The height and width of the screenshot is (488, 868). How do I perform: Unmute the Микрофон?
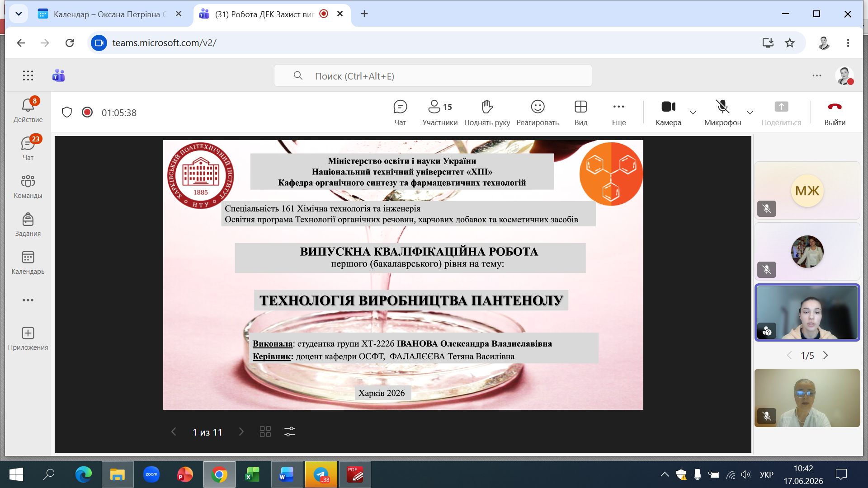[x=722, y=113]
